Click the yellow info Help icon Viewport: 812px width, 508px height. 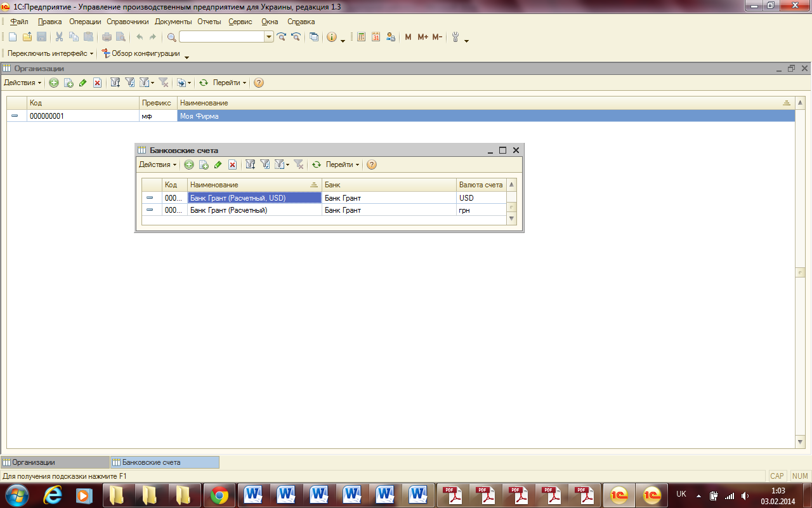click(x=332, y=37)
